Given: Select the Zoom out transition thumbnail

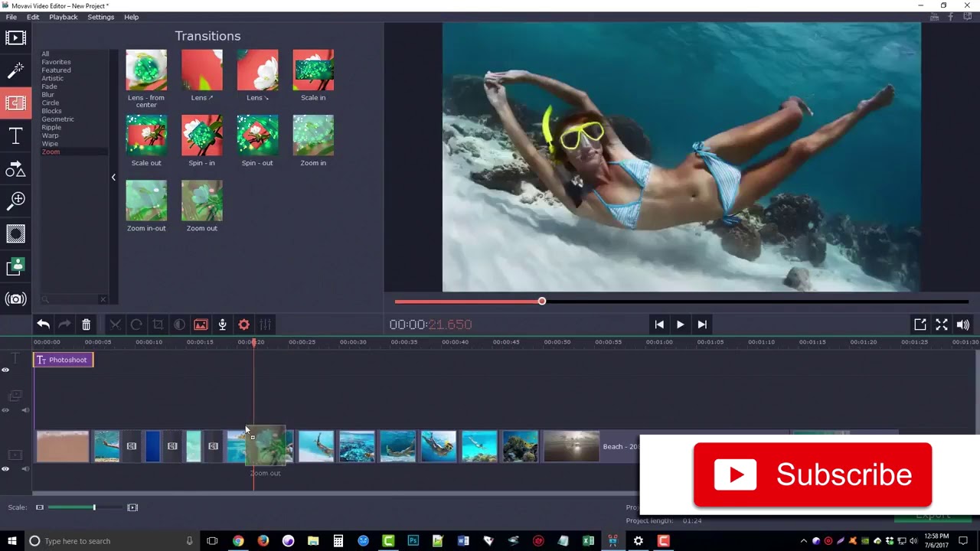Looking at the screenshot, I should pyautogui.click(x=202, y=201).
